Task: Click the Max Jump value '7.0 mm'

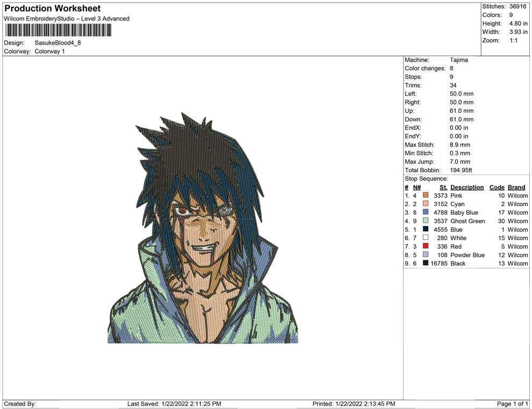Action: pos(460,162)
